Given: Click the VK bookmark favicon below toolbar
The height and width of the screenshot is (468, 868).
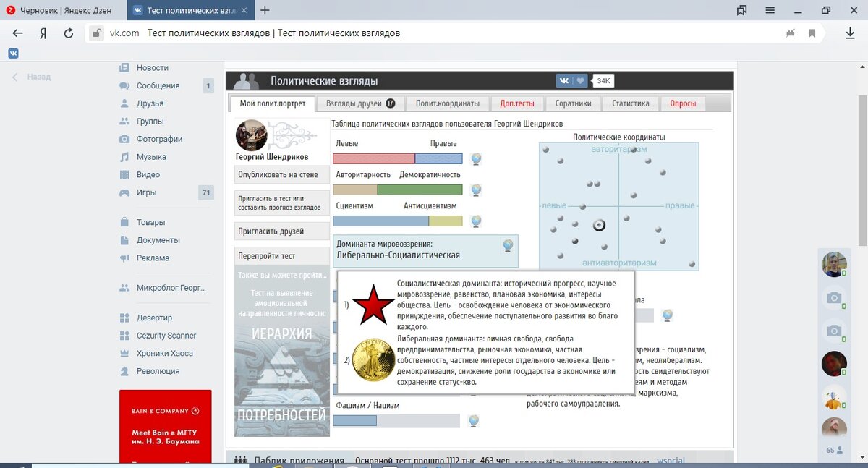Looking at the screenshot, I should [x=14, y=53].
